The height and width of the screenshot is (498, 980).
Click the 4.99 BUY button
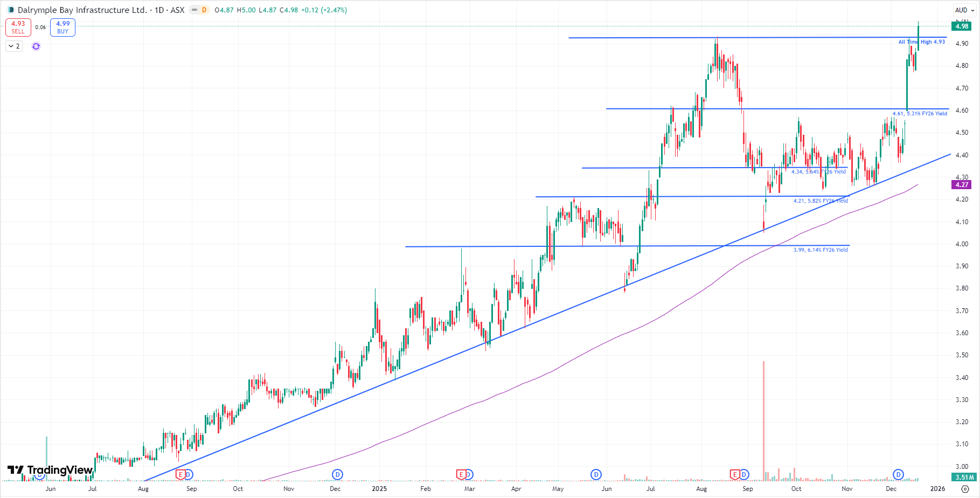pos(62,27)
